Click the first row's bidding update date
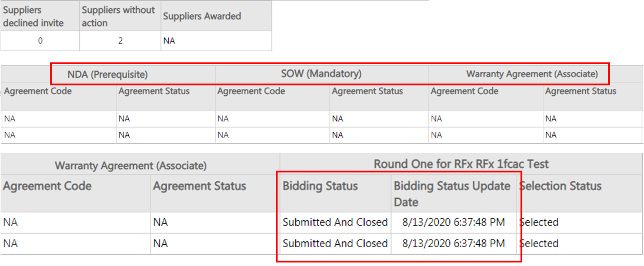The height and width of the screenshot is (266, 644). click(453, 222)
